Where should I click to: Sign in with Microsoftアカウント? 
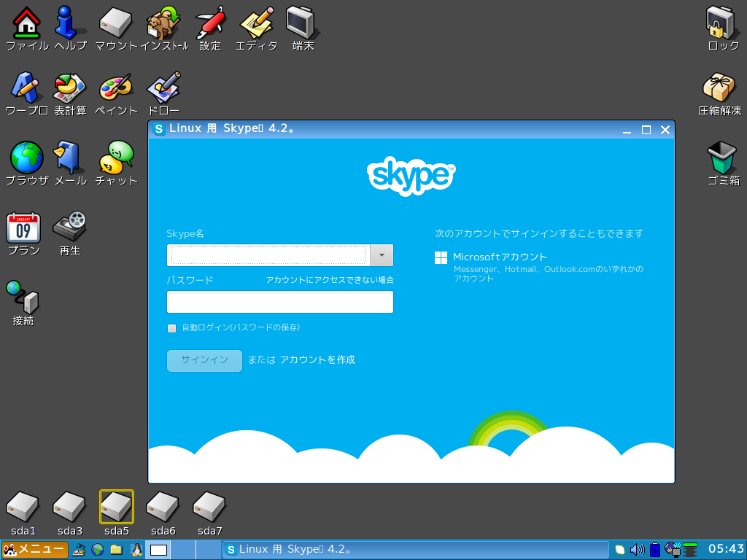(500, 257)
